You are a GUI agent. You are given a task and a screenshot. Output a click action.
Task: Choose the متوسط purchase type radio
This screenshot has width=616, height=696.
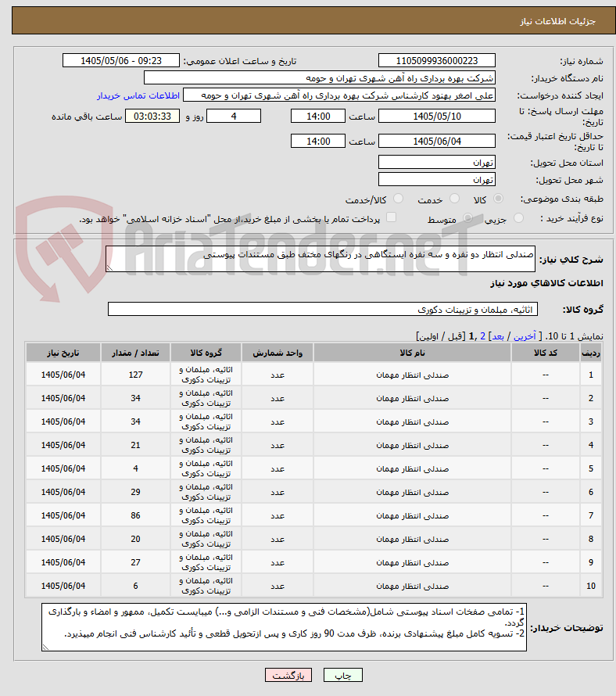(467, 218)
